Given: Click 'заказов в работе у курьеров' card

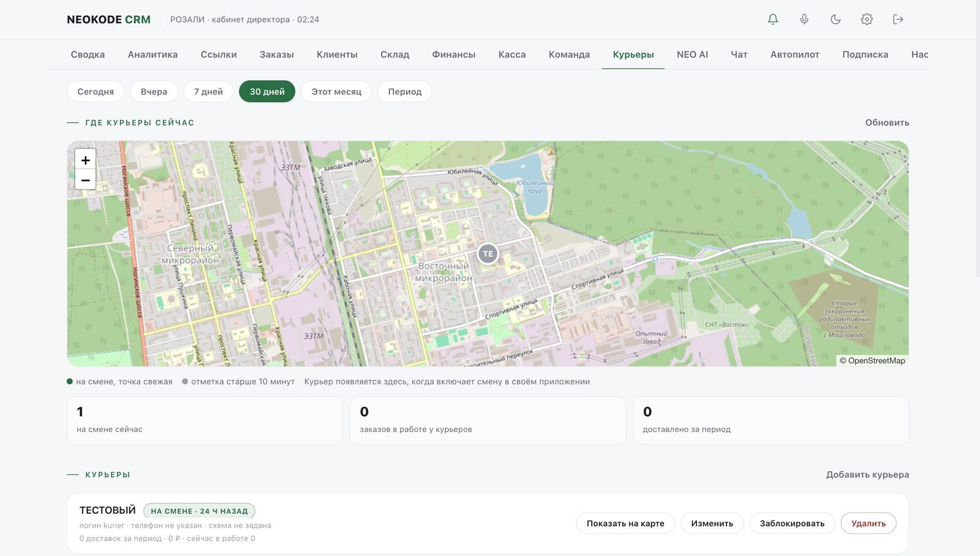Looking at the screenshot, I should 488,421.
